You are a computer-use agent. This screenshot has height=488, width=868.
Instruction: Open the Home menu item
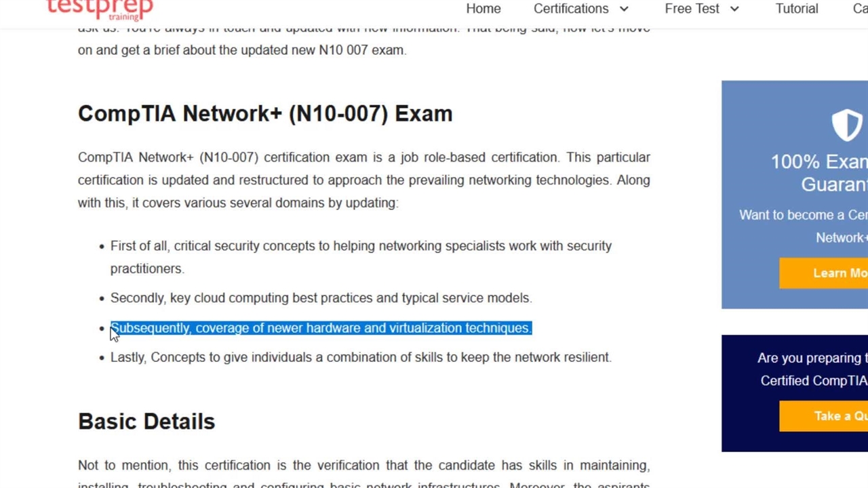tap(483, 9)
